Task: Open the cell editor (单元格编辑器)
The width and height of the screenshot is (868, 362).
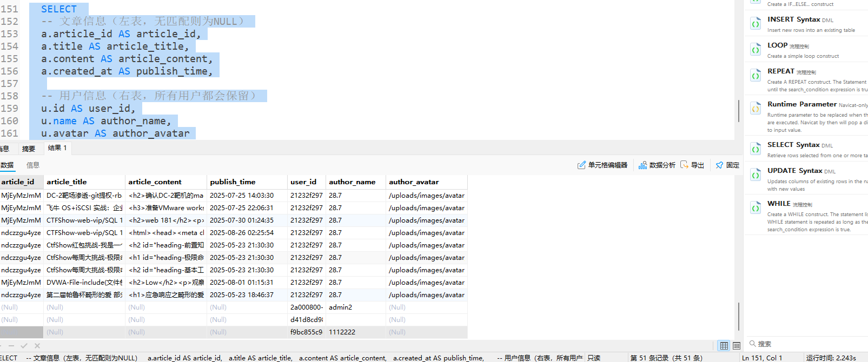Action: point(602,165)
